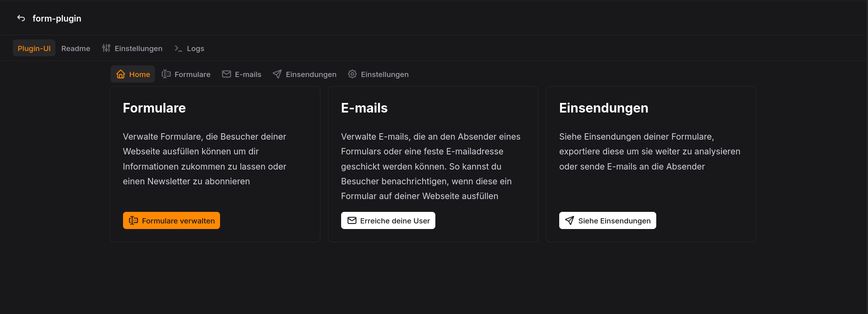This screenshot has width=868, height=314.
Task: Click the gear icon in the sub-navigation
Action: pyautogui.click(x=352, y=74)
